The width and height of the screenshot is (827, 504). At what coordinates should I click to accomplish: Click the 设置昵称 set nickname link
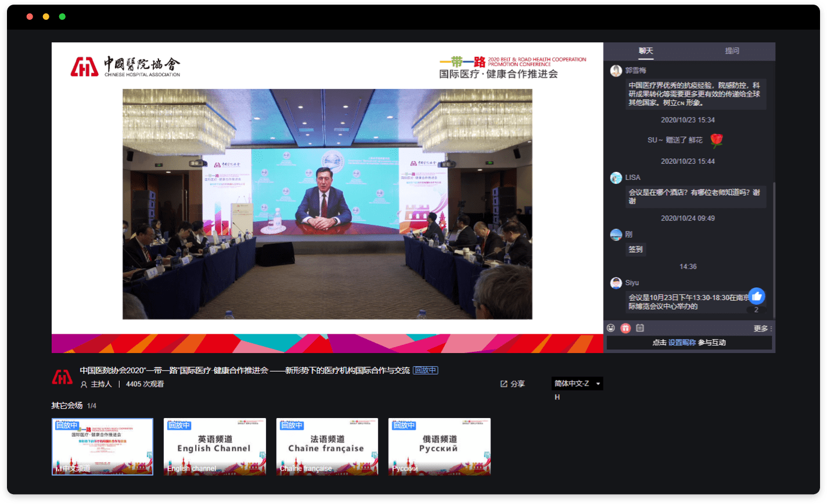682,343
